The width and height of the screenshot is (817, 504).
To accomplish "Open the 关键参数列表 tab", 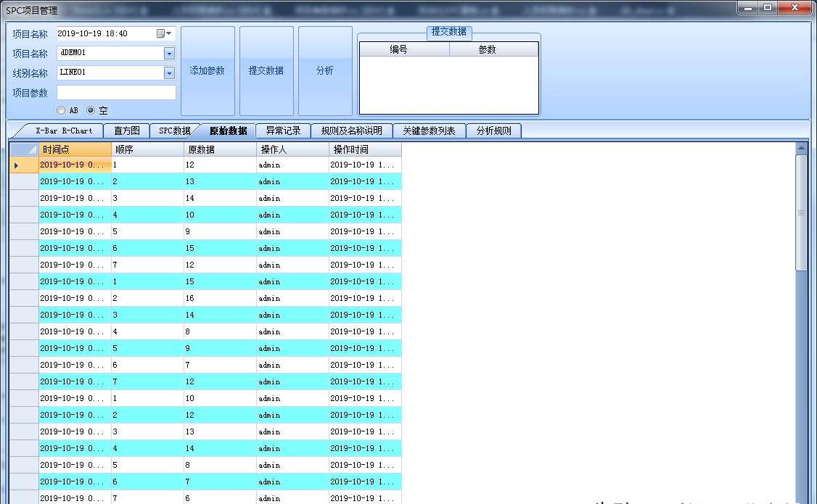I will click(429, 131).
